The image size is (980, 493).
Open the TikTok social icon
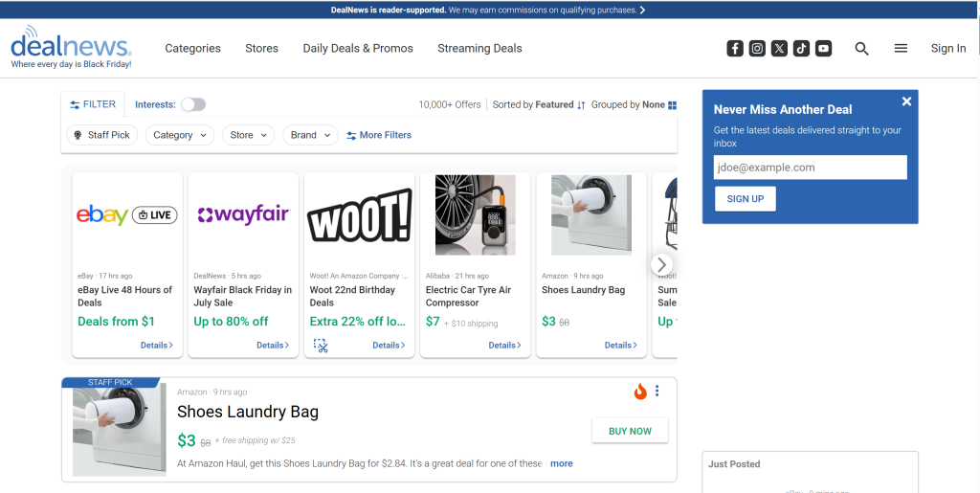click(801, 48)
